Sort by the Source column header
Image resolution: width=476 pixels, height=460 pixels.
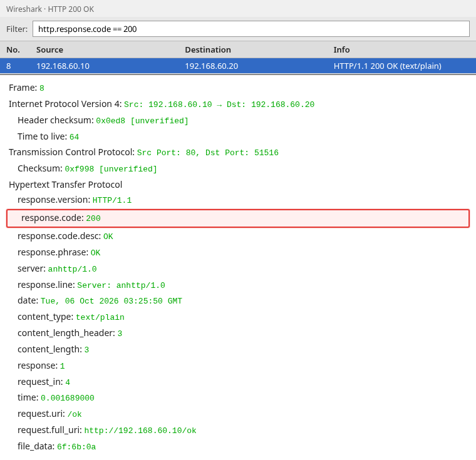49,50
